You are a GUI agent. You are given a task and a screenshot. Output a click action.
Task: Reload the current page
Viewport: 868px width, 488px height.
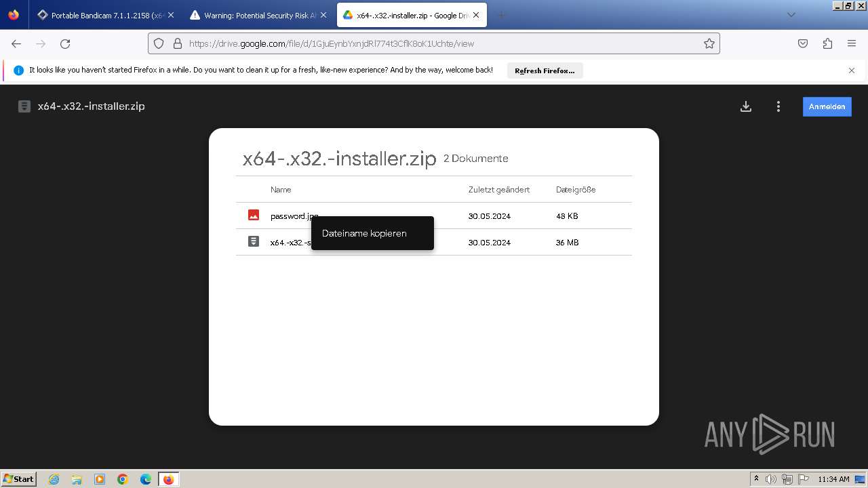pos(65,43)
